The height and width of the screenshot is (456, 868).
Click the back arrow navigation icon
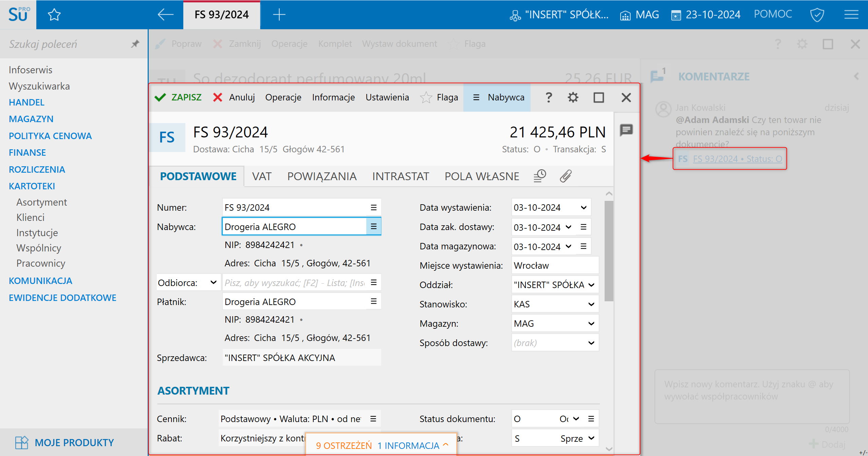pos(166,15)
